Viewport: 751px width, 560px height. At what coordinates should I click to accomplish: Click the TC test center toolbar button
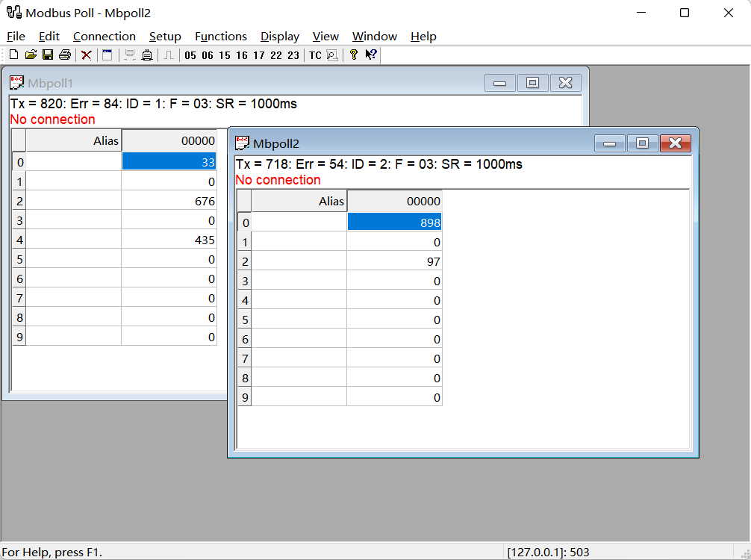point(315,55)
